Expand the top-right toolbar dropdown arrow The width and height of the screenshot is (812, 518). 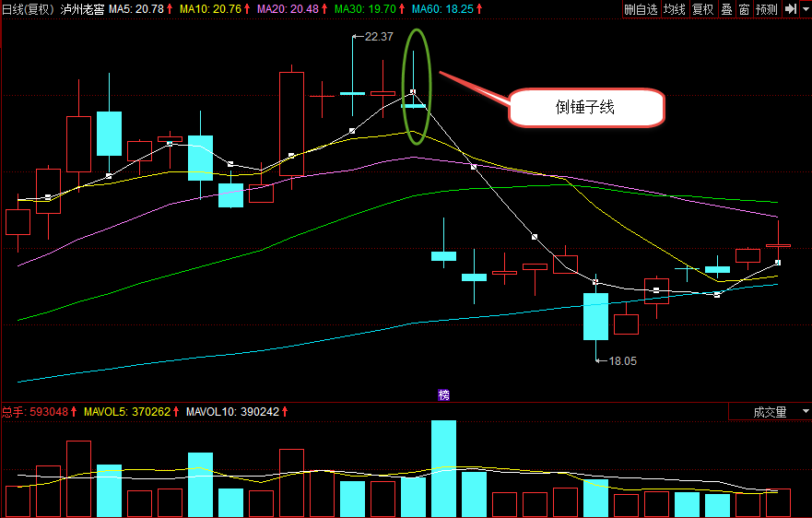pos(806,9)
